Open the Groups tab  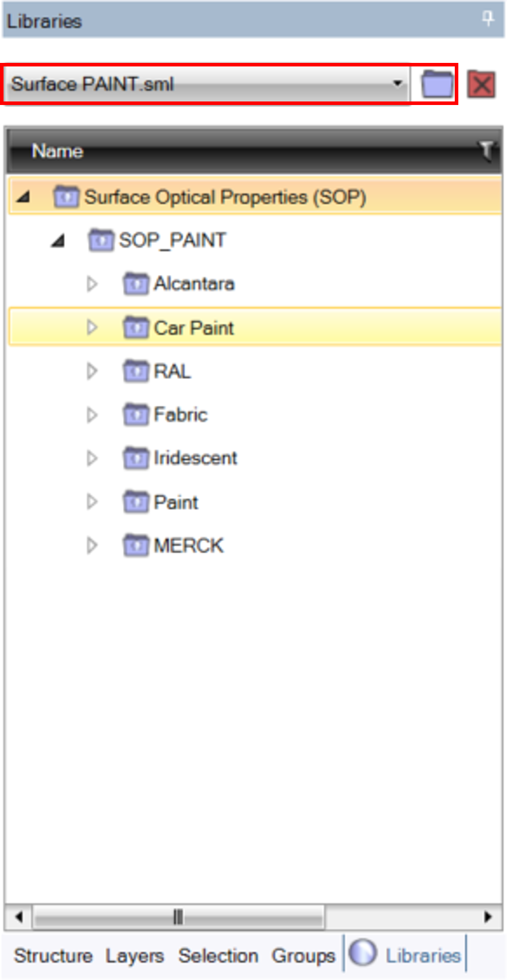[x=303, y=956]
